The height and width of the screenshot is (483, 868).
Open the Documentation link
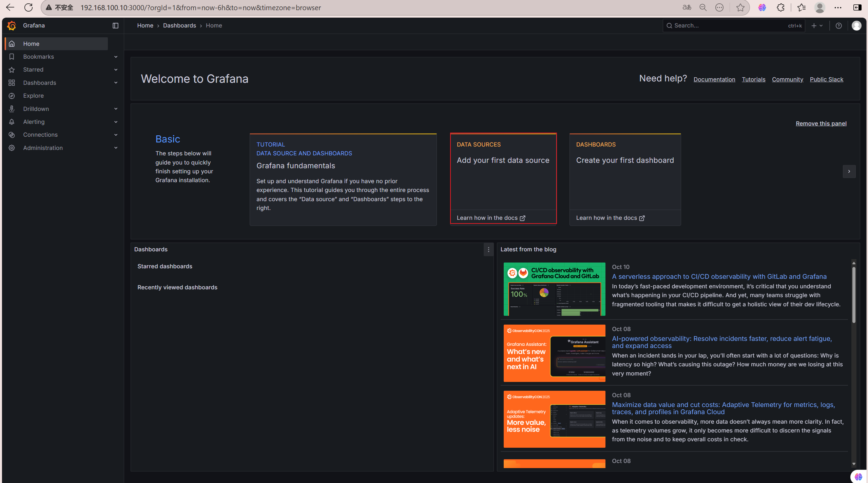pyautogui.click(x=714, y=79)
